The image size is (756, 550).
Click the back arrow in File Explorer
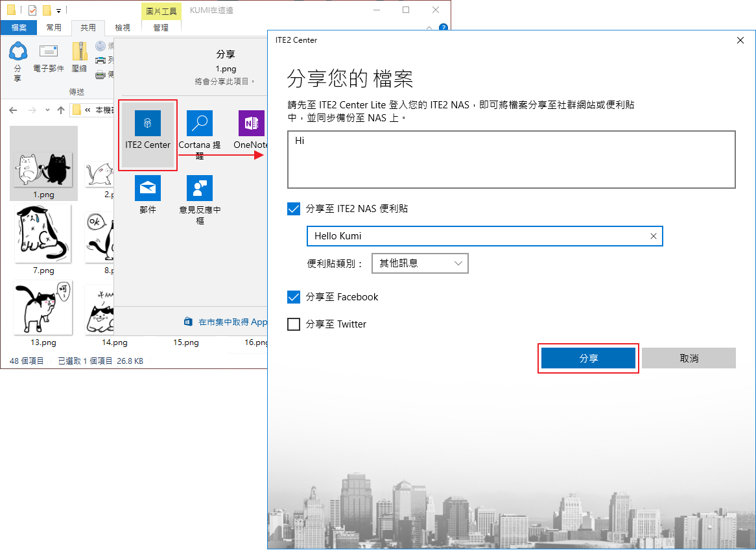click(13, 110)
